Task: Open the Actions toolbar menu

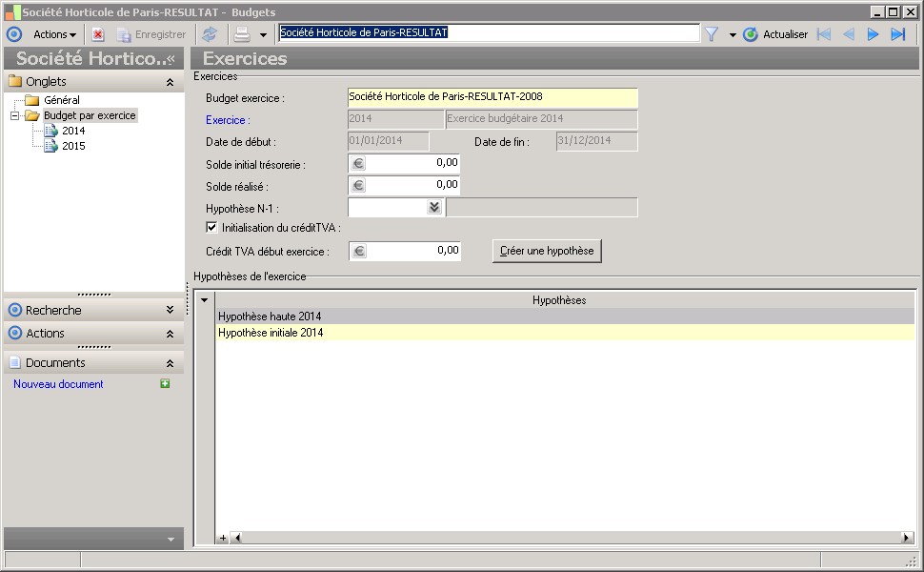Action: pyautogui.click(x=55, y=34)
